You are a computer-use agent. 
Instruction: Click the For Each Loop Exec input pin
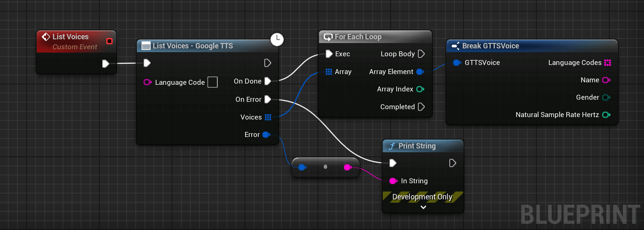point(329,54)
